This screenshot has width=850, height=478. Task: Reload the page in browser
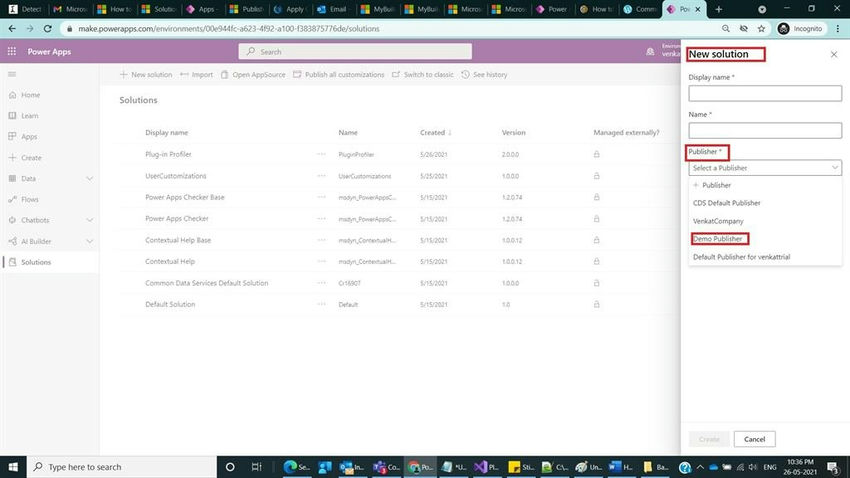click(x=48, y=29)
